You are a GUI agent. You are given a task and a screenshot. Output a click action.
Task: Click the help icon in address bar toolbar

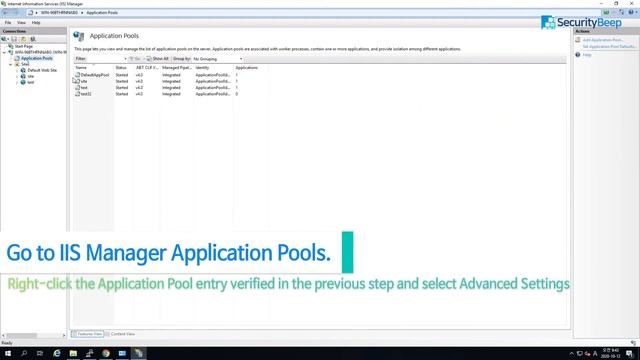click(x=631, y=13)
